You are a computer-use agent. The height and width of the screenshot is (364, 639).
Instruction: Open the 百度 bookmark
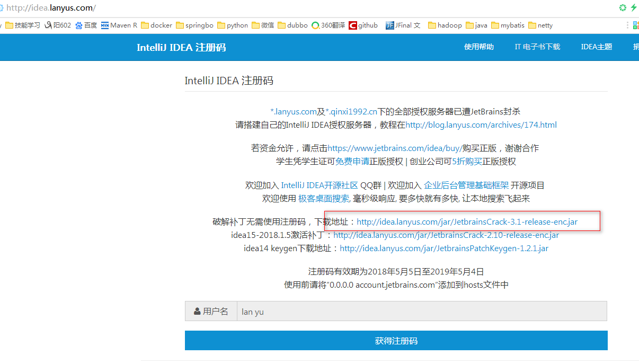(86, 25)
